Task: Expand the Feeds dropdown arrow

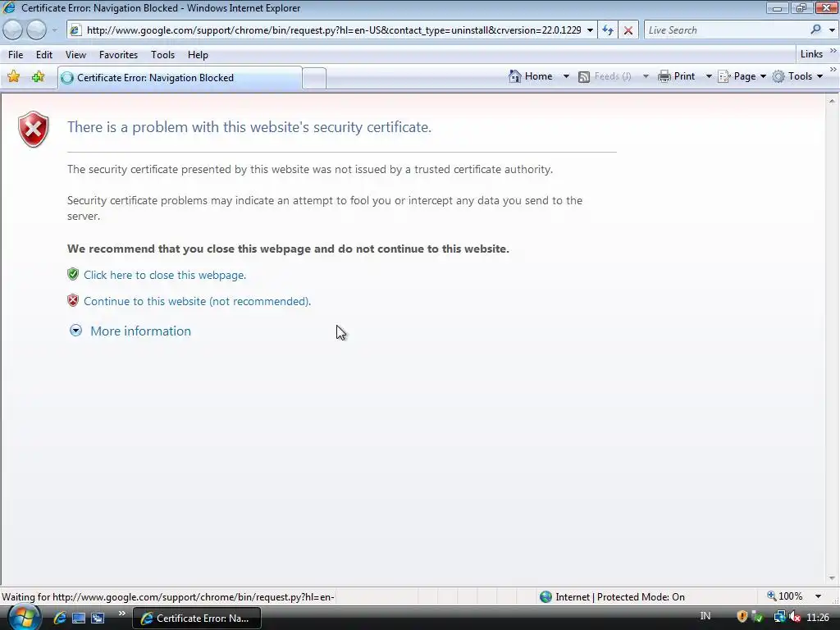Action: [x=646, y=76]
